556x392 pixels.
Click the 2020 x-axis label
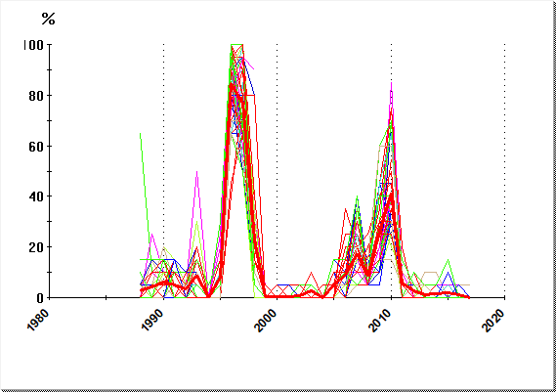pyautogui.click(x=493, y=320)
